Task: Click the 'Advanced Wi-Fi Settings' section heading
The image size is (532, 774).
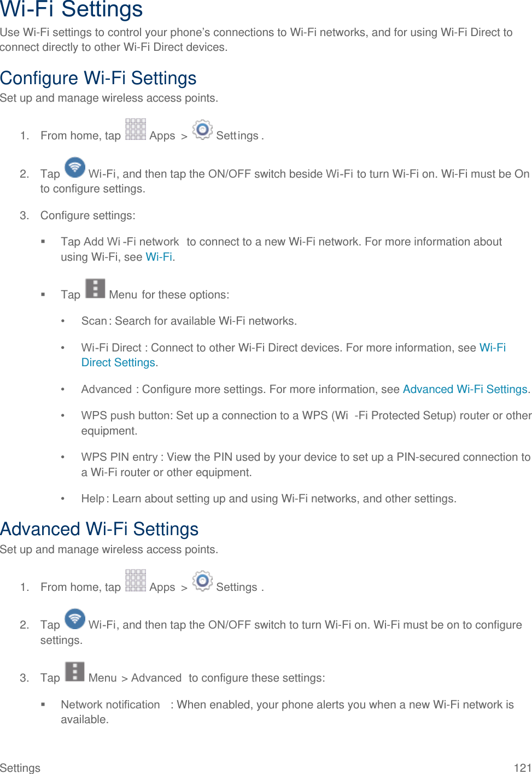Action: click(x=99, y=529)
